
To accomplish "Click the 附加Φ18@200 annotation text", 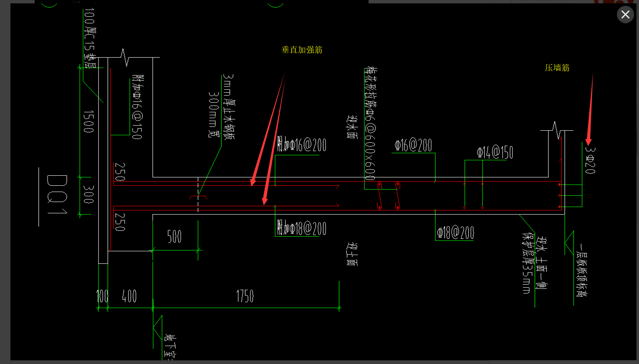I will pos(302,228).
